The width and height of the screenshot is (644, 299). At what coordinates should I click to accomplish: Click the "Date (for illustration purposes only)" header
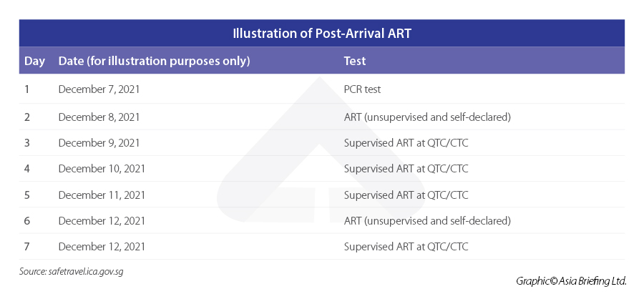click(x=154, y=61)
